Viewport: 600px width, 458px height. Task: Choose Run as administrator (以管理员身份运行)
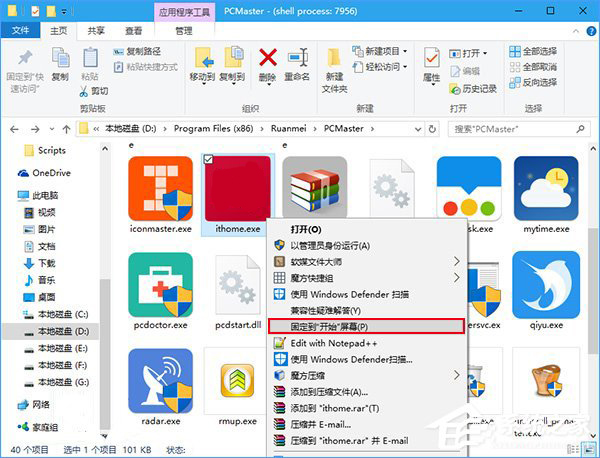[367, 246]
